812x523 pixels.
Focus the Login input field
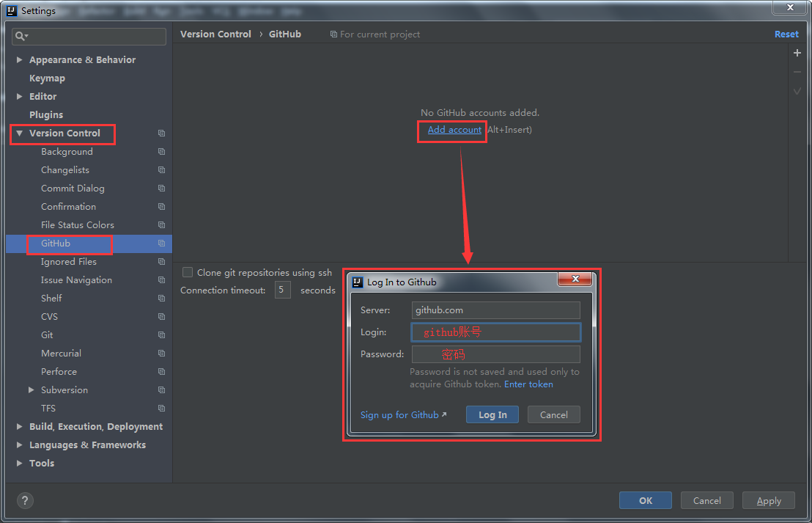495,332
